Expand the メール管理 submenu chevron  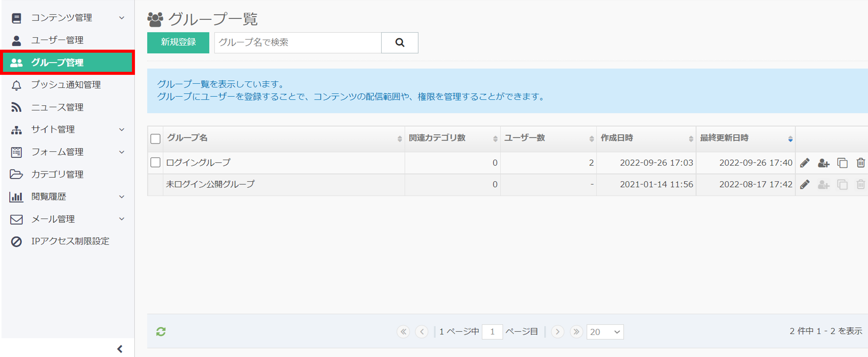122,219
